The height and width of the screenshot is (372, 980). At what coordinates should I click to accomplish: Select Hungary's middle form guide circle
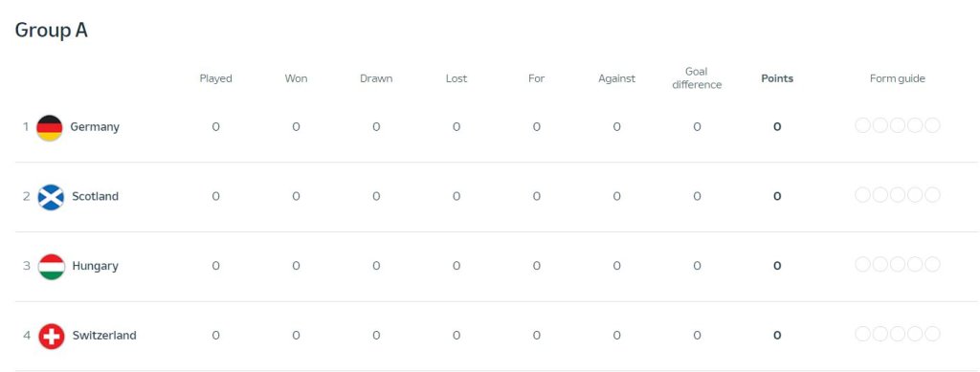click(x=898, y=264)
